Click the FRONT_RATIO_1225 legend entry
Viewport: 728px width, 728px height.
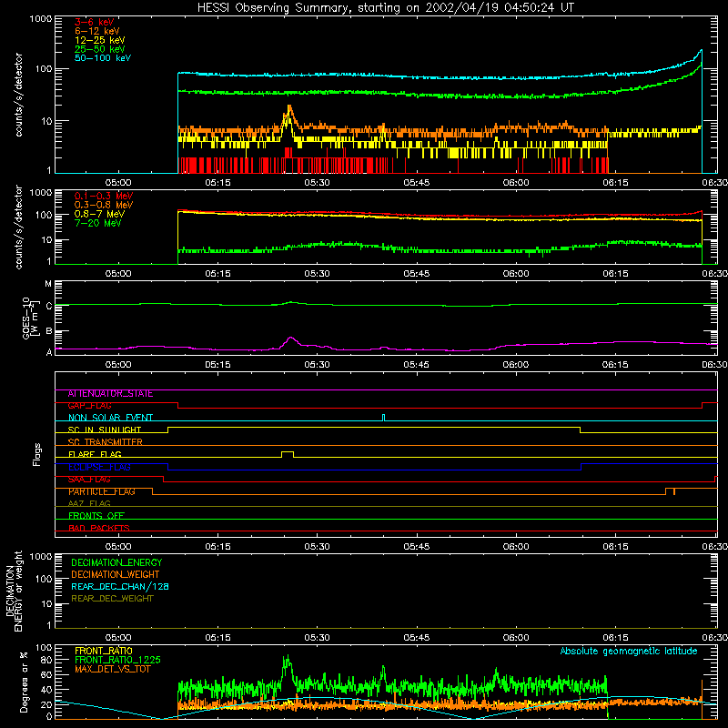point(118,660)
